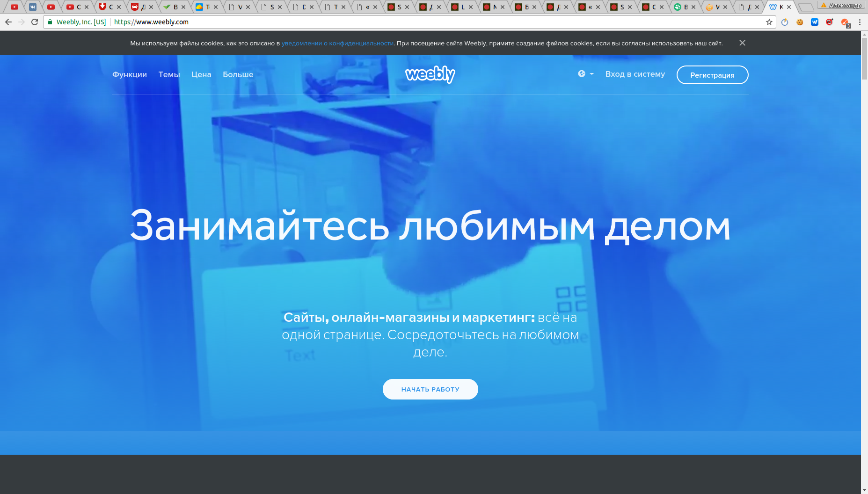Switch to the pinned VK tab
The width and height of the screenshot is (868, 494).
(33, 7)
